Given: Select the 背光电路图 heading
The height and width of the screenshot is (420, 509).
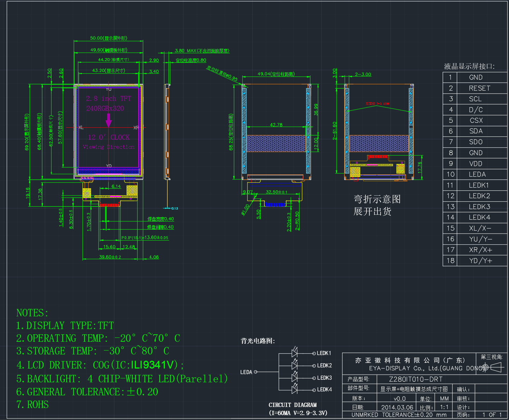Looking at the screenshot, I should (258, 341).
